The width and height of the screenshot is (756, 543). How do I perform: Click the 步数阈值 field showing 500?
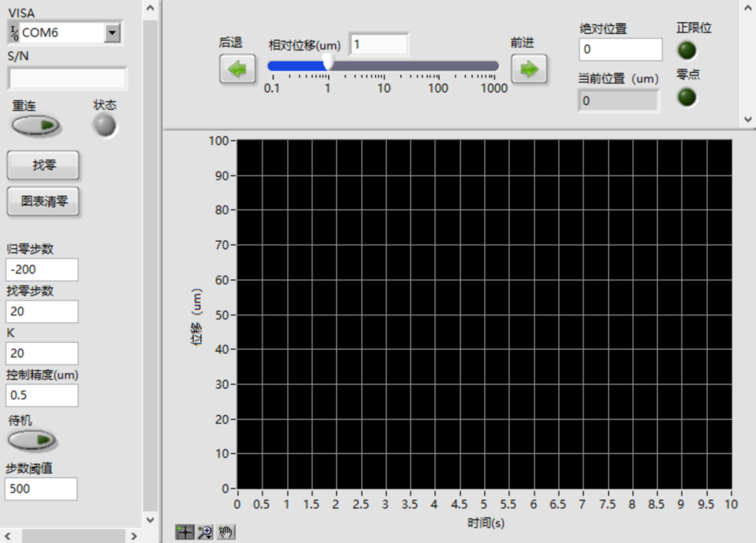41,488
